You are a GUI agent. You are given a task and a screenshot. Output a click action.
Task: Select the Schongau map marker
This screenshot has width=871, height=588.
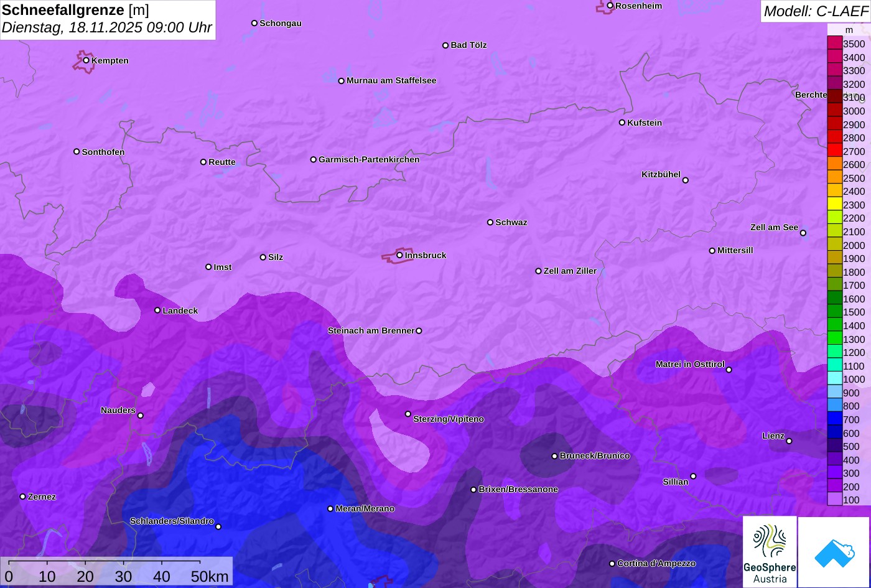[254, 23]
